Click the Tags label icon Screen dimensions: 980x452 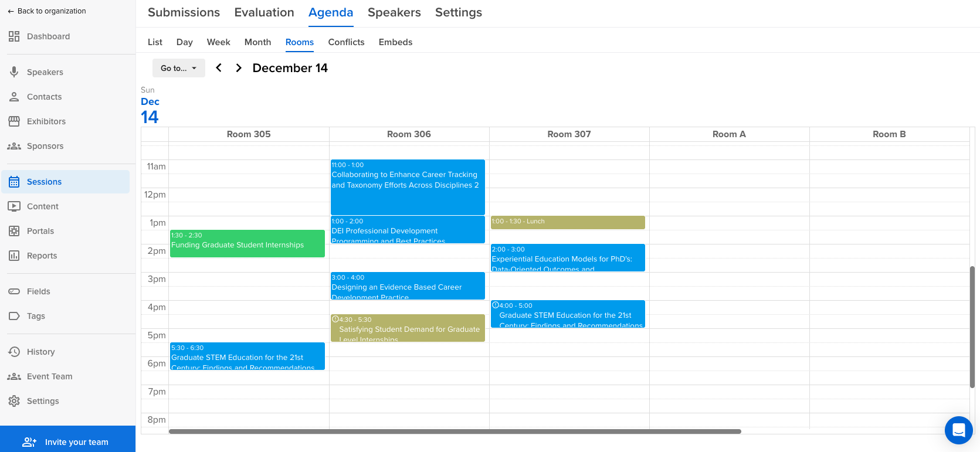14,316
